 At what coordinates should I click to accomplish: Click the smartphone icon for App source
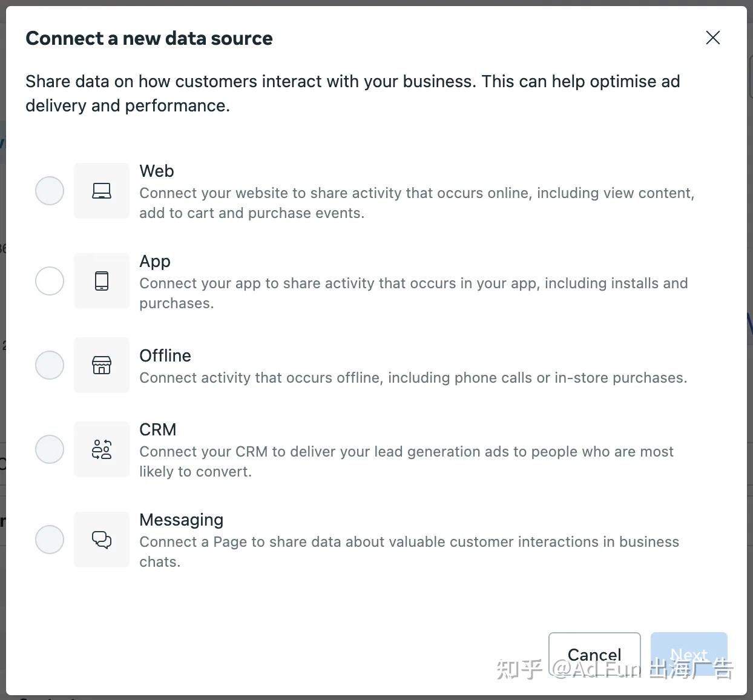(102, 281)
